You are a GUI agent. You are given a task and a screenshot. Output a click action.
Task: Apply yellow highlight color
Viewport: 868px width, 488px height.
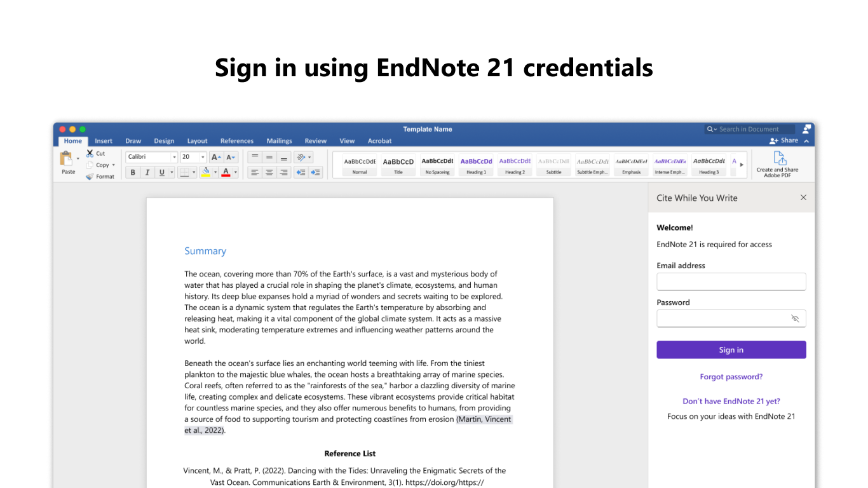pyautogui.click(x=205, y=172)
